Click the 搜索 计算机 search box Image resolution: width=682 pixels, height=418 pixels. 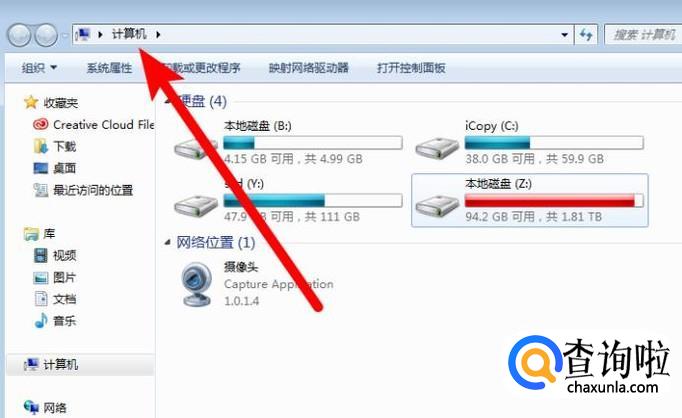coord(643,34)
